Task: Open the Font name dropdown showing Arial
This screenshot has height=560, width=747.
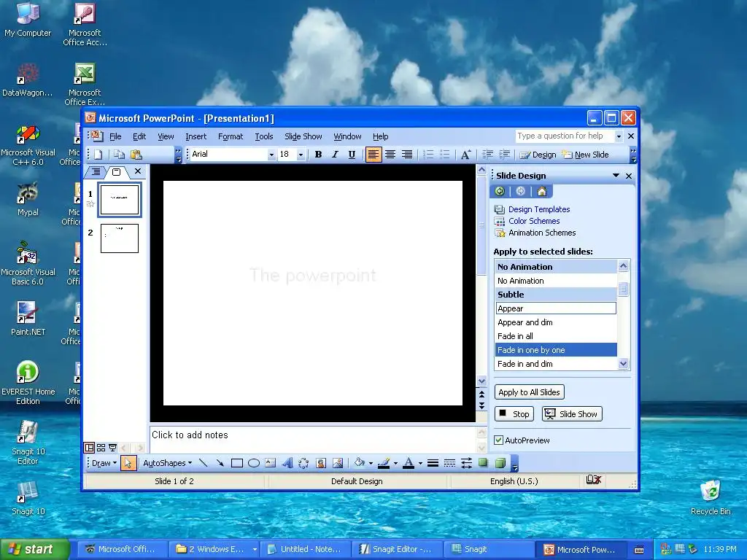Action: pyautogui.click(x=271, y=155)
